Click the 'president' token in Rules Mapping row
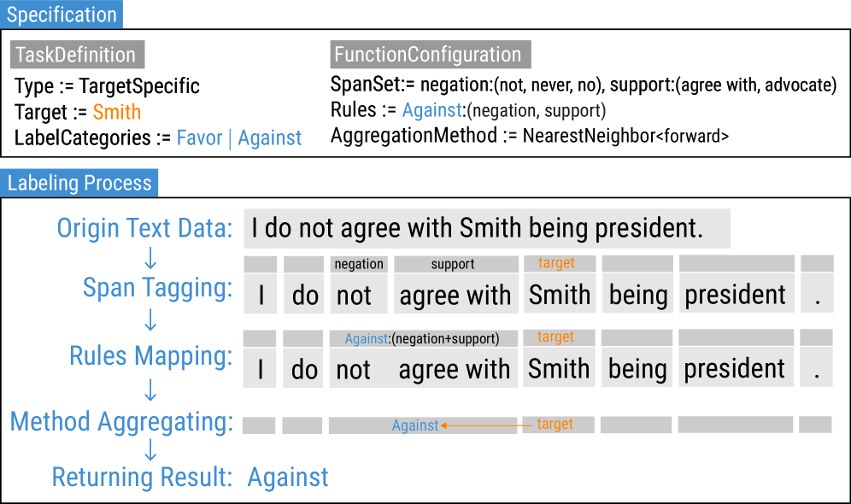This screenshot has width=851, height=504. (x=734, y=369)
